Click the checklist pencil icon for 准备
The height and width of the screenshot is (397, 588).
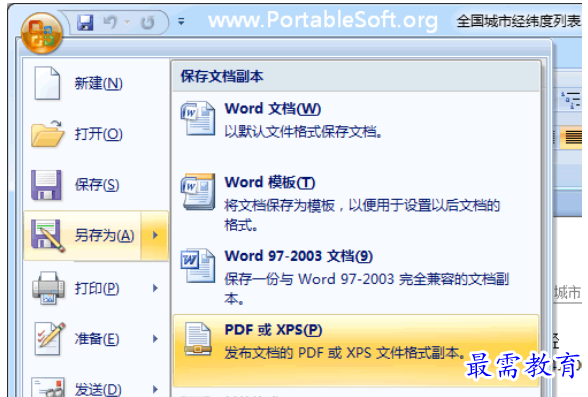click(x=50, y=339)
